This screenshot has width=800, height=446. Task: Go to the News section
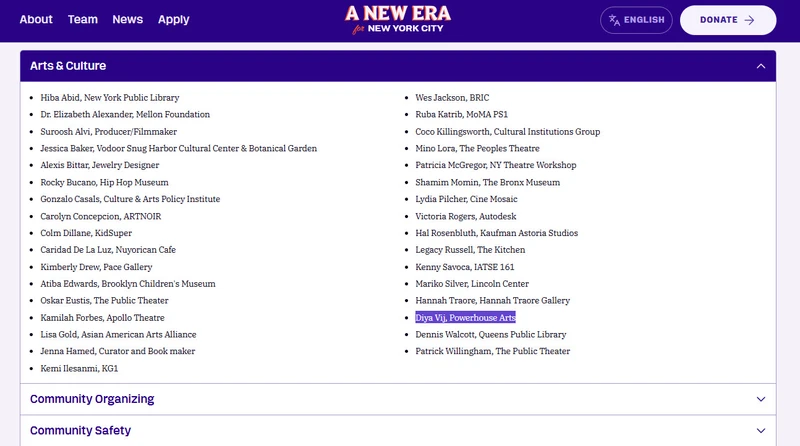coord(128,19)
